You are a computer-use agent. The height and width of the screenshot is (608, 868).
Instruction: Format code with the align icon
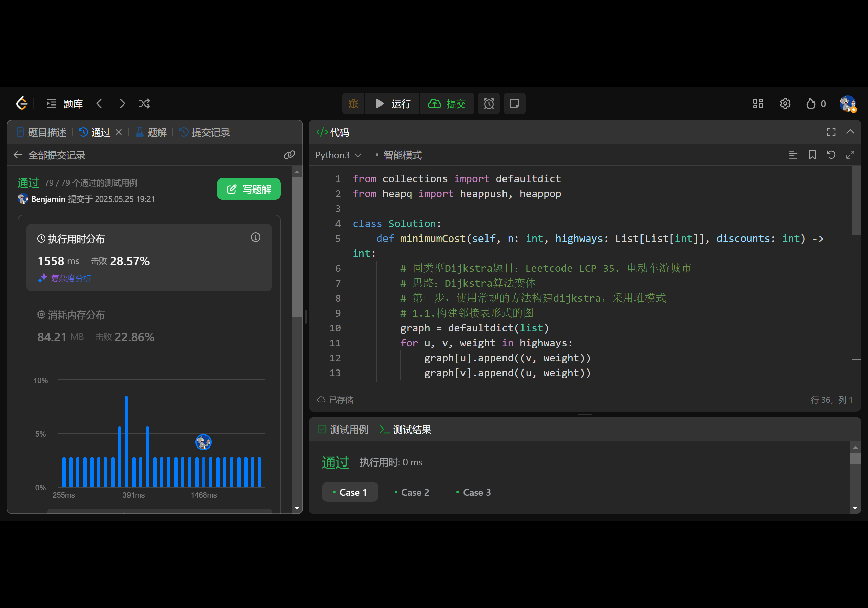(793, 155)
